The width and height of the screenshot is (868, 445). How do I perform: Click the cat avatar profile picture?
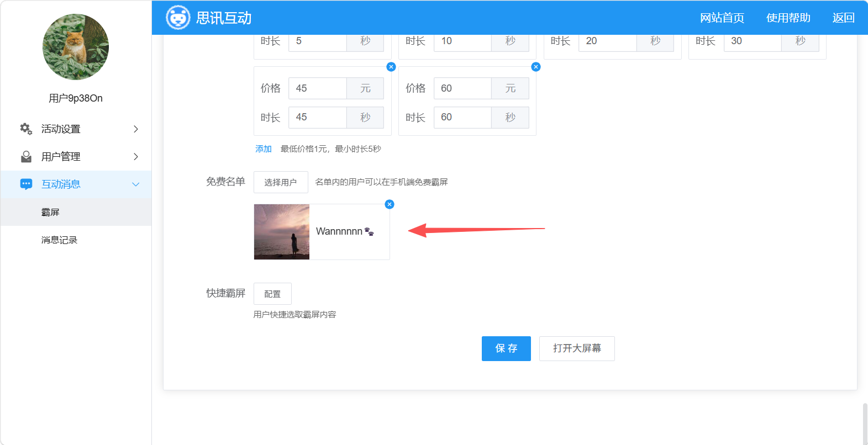76,47
